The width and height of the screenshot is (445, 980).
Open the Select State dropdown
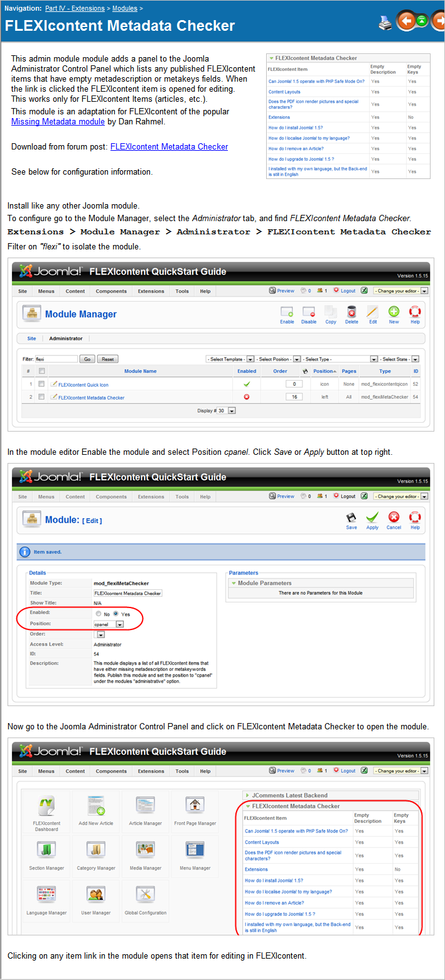tap(399, 359)
